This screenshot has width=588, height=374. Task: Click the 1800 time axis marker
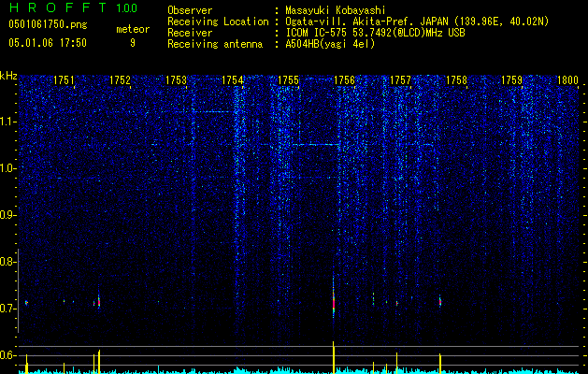tap(567, 79)
